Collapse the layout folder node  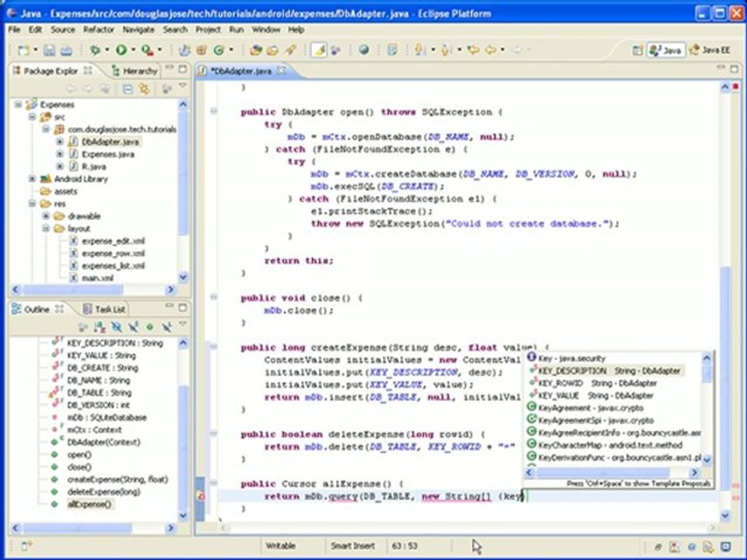tap(46, 228)
